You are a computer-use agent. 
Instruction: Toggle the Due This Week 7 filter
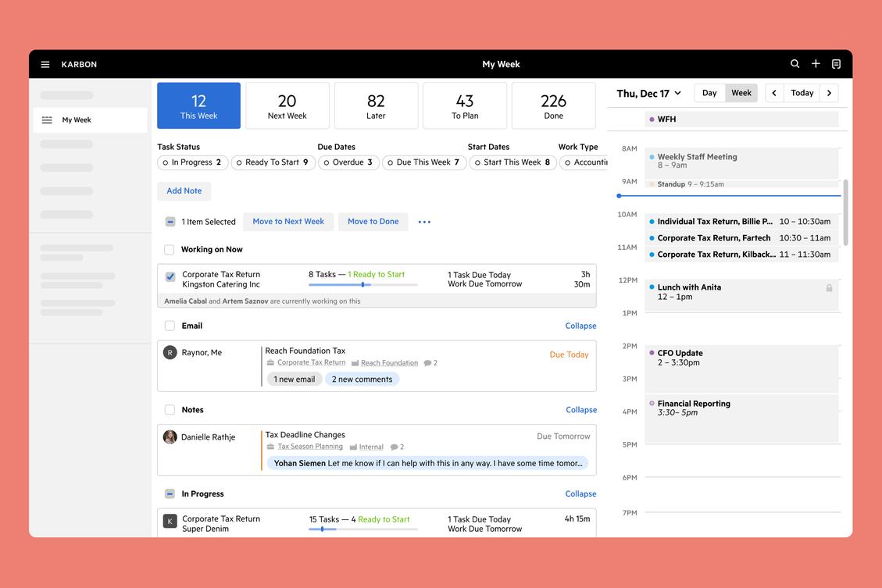(424, 162)
